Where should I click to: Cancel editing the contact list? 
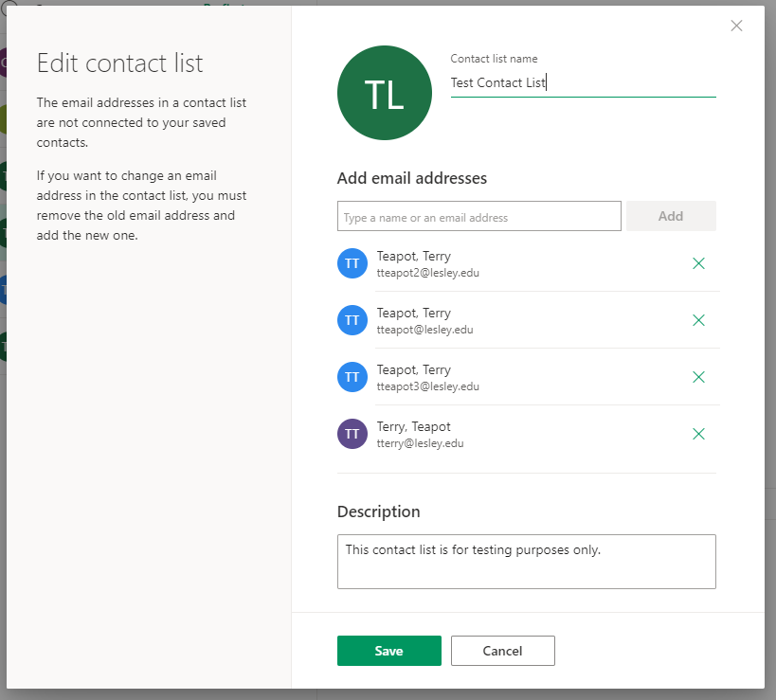(x=503, y=651)
